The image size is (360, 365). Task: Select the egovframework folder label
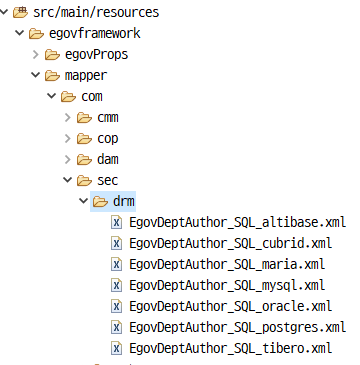pos(95,34)
